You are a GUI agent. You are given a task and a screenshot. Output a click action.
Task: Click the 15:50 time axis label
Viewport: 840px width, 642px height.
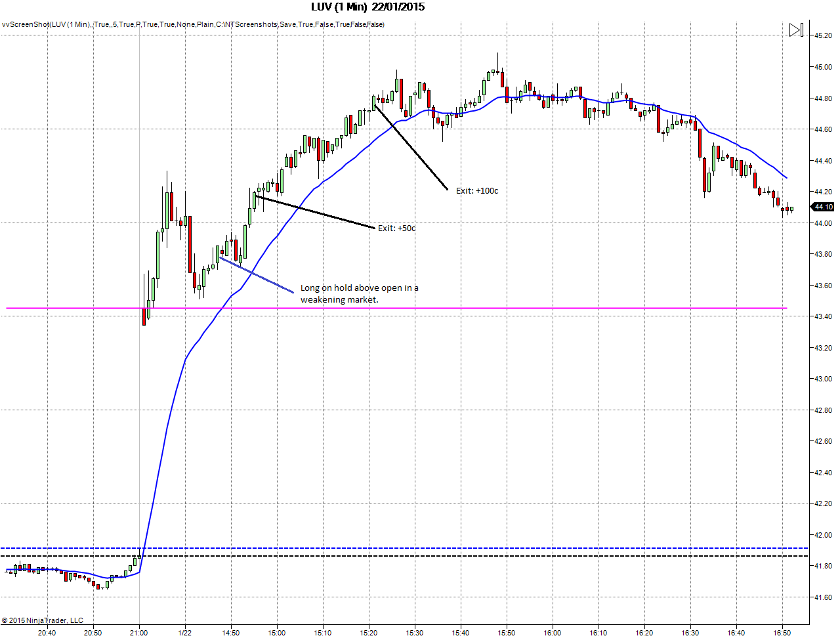[x=506, y=633]
